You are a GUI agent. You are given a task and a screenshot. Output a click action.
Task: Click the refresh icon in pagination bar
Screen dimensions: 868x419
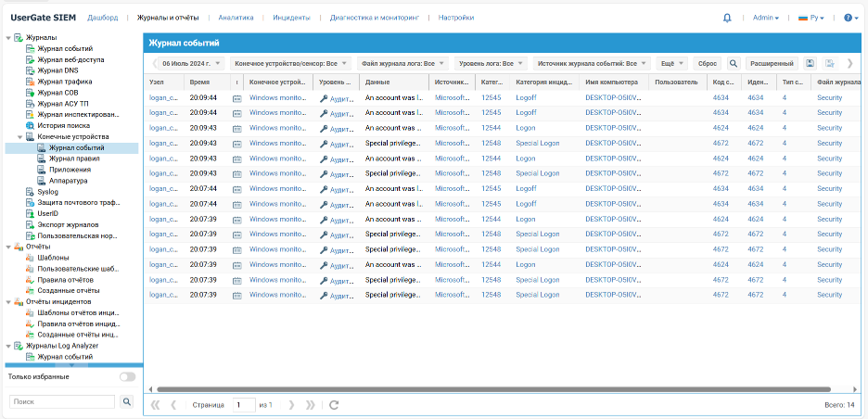tap(334, 405)
